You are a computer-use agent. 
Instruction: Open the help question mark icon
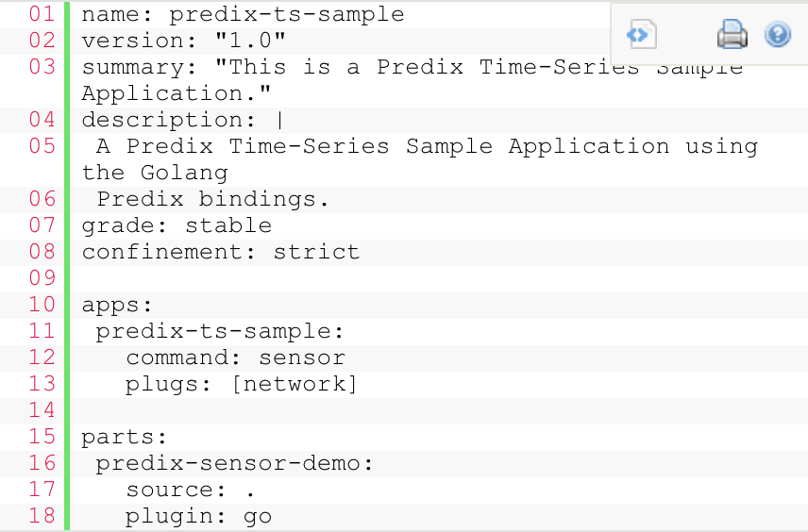click(778, 35)
